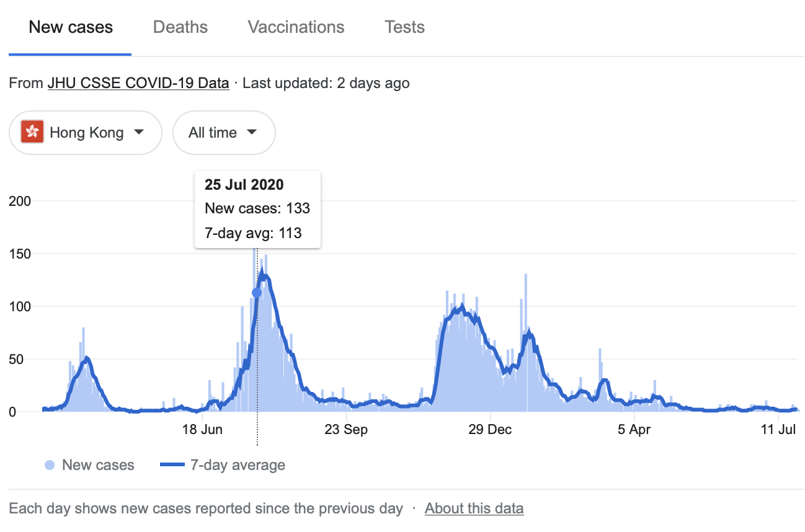Open the JHU CSSE COVID-19 Data link
The width and height of the screenshot is (805, 532).
tap(138, 83)
